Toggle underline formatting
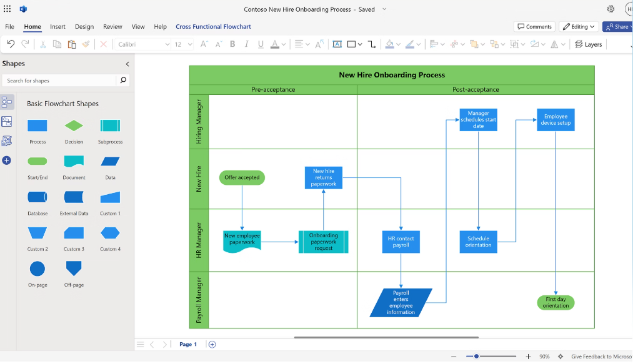The width and height of the screenshot is (633, 364). click(261, 44)
